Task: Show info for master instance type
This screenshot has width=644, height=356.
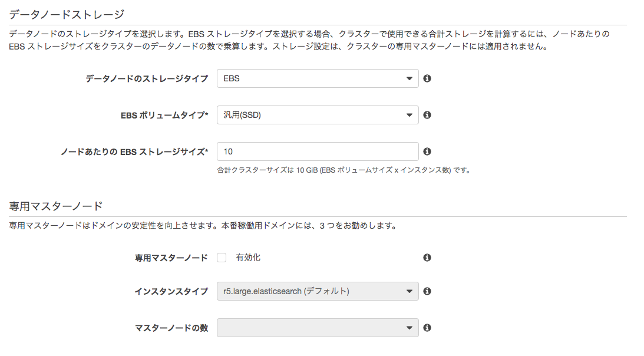Action: [x=427, y=291]
